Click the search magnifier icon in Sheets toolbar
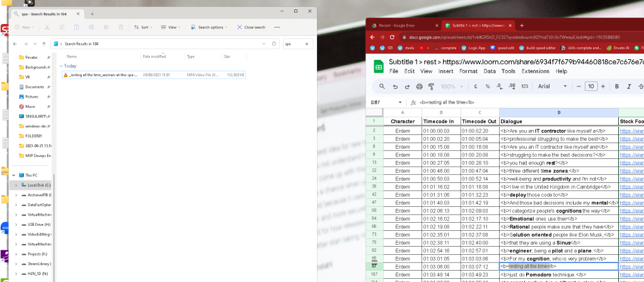This screenshot has height=282, width=644. coord(382,86)
